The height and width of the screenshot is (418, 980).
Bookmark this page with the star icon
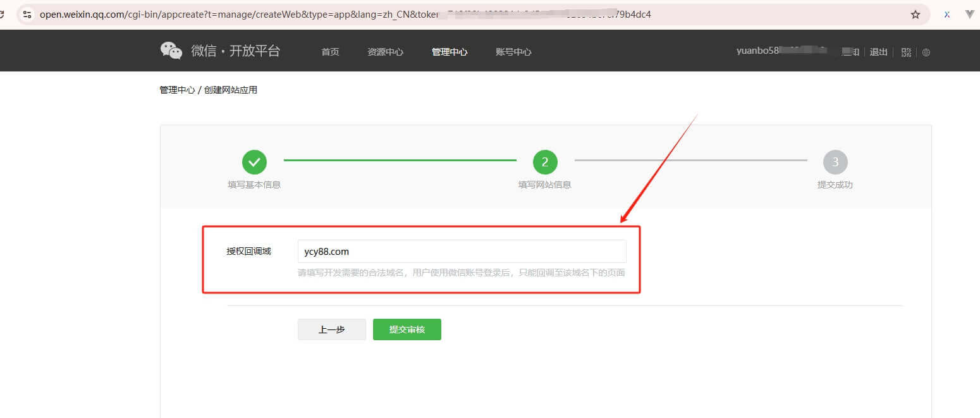tap(915, 15)
